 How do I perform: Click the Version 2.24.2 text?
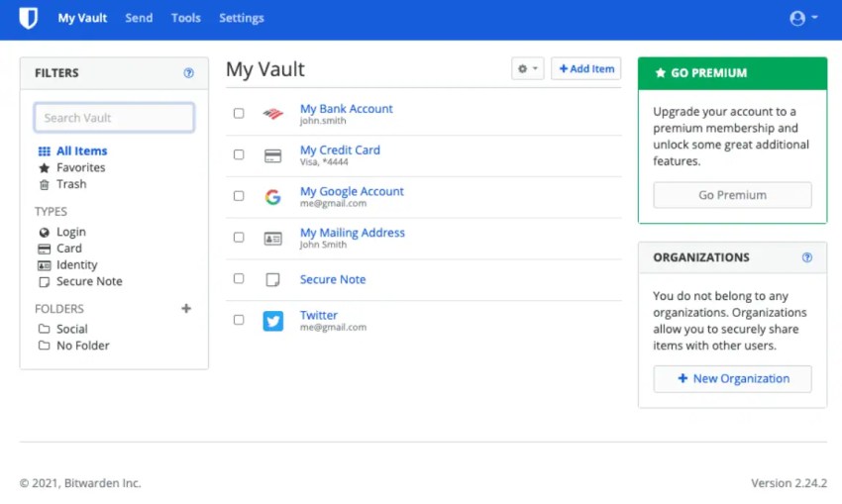click(789, 483)
